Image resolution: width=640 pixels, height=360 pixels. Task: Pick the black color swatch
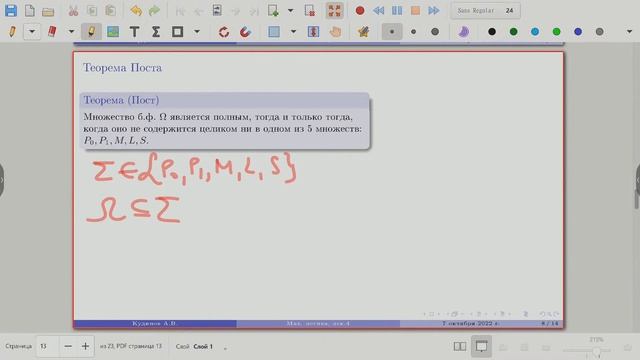(492, 32)
